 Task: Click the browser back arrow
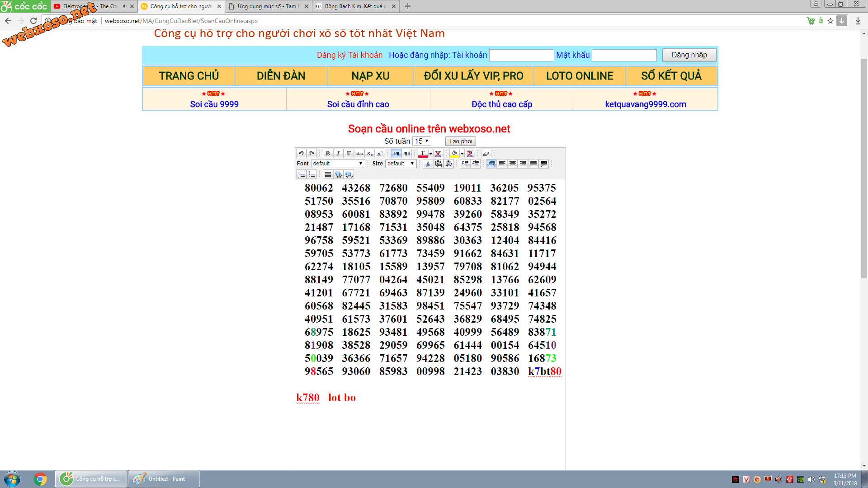pos(8,21)
